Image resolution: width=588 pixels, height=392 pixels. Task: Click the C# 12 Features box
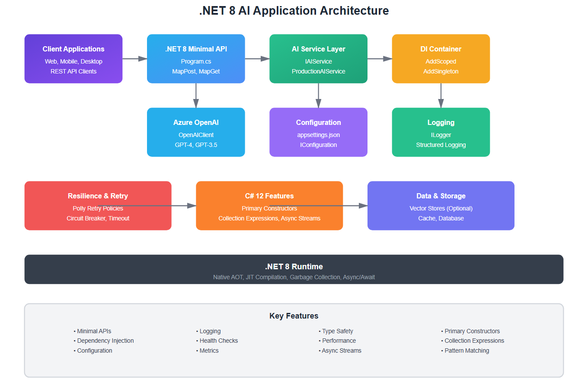pyautogui.click(x=269, y=206)
